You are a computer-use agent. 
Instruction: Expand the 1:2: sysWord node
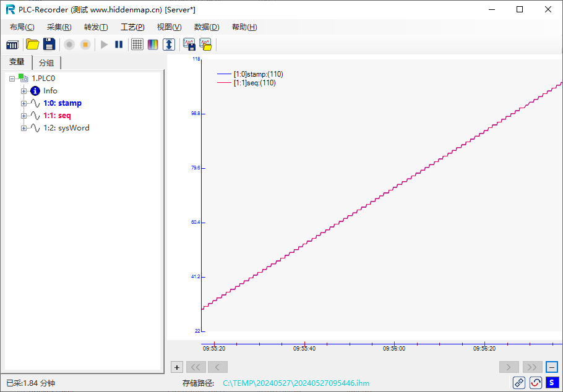tap(24, 128)
